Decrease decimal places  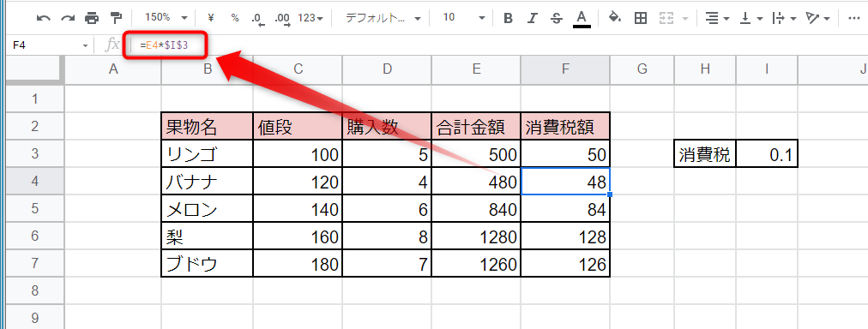point(258,18)
